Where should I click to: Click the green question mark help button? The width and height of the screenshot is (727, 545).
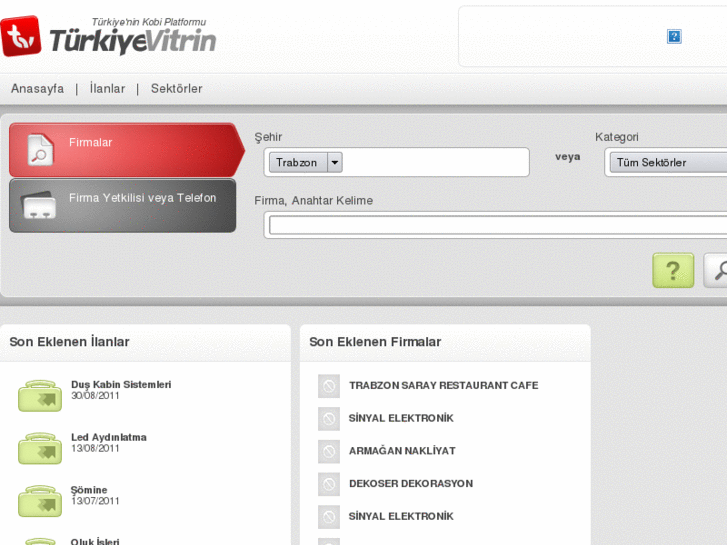673,270
